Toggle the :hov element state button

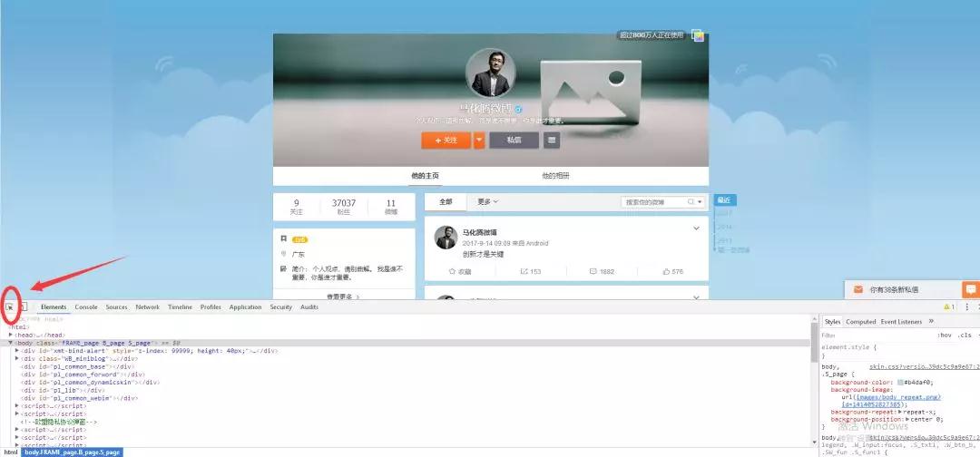(944, 335)
